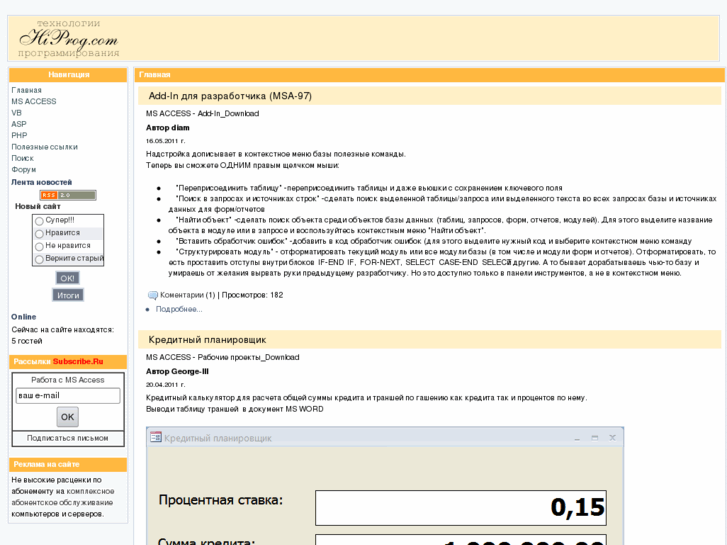
Task: Go to the ASP section
Action: pos(19,124)
